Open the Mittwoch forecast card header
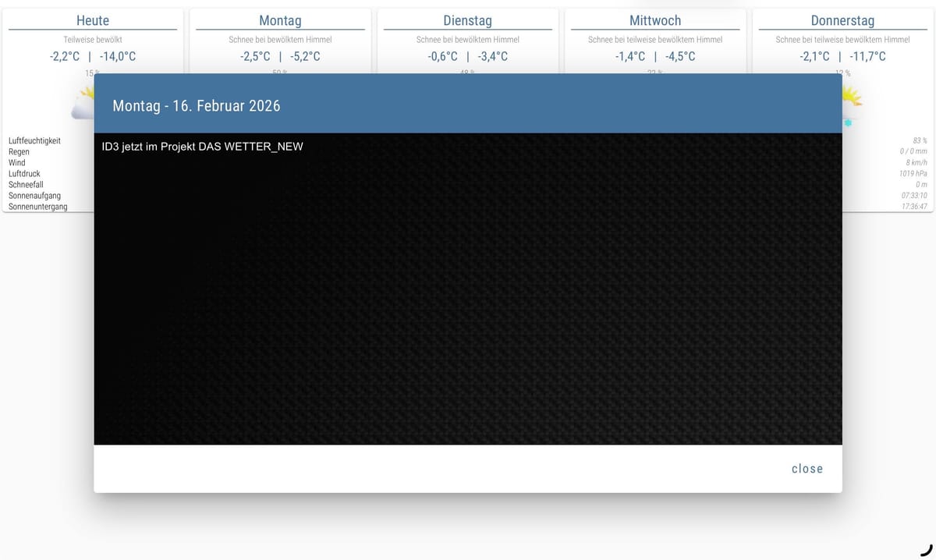This screenshot has height=560, width=936. 655,20
